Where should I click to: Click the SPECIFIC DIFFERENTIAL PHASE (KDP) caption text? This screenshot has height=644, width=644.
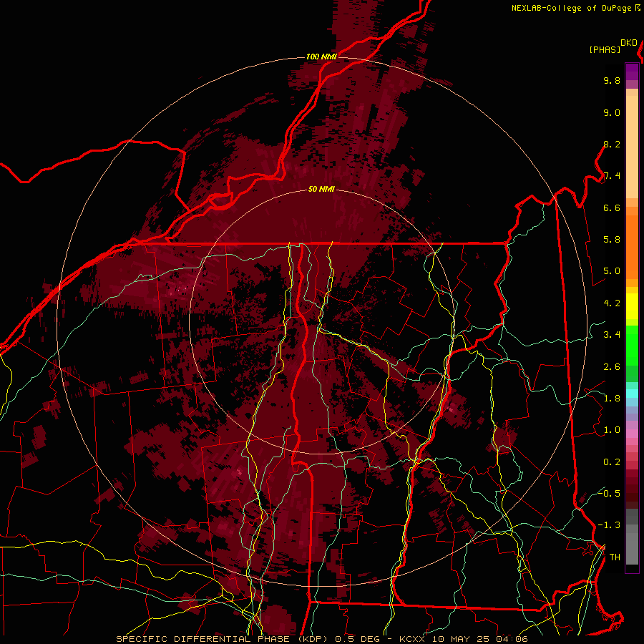223,639
